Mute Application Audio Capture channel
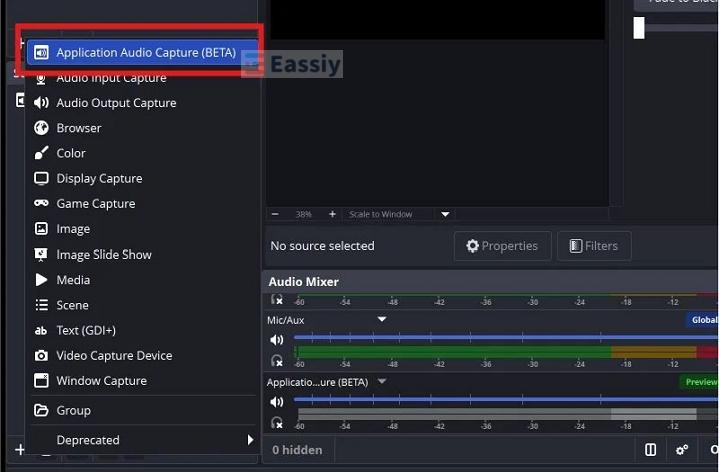The width and height of the screenshot is (719, 472). pos(277,402)
